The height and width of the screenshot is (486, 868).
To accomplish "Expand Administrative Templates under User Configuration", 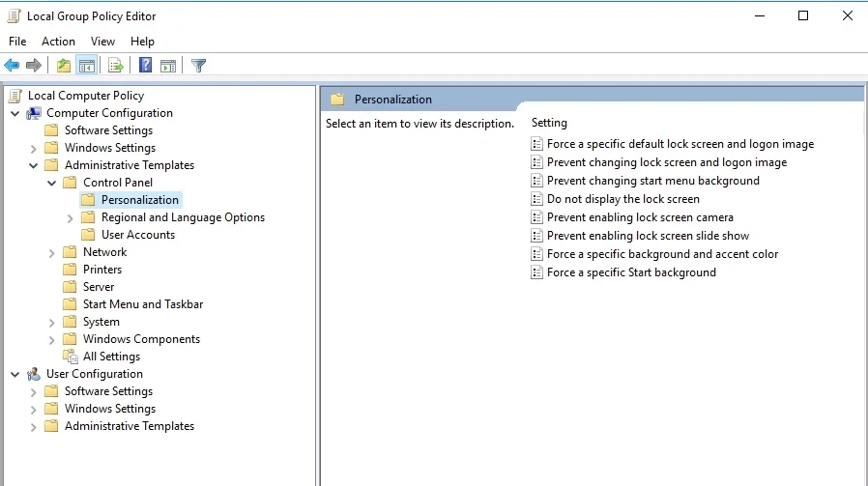I will (33, 427).
